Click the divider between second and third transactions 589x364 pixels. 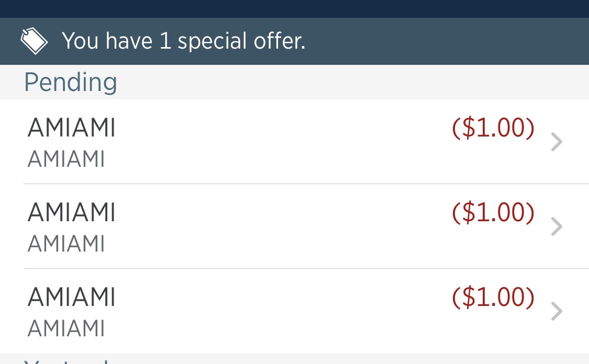point(306,269)
